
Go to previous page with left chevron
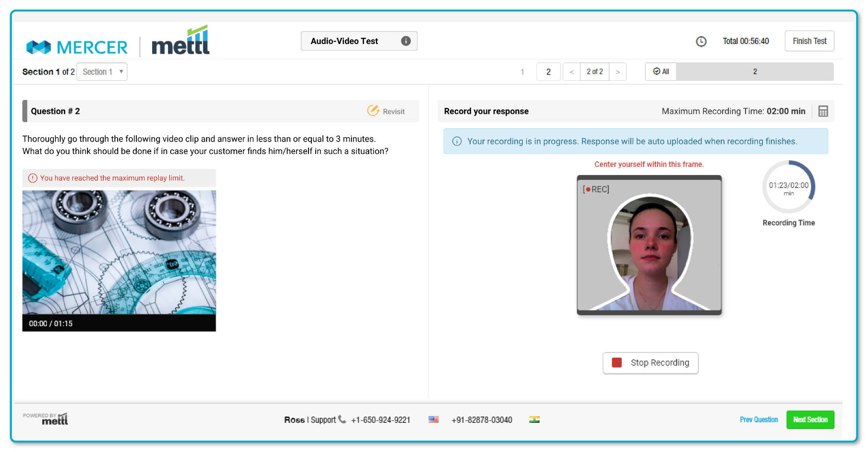coord(571,72)
